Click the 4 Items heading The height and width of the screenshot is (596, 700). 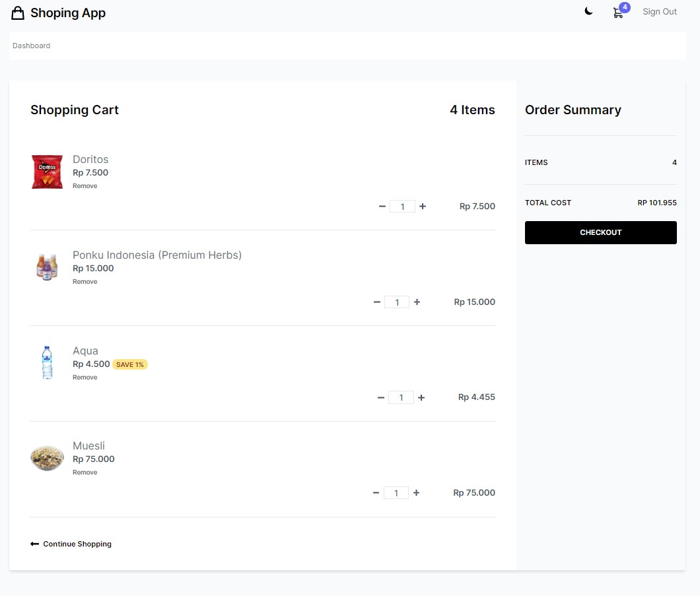472,110
